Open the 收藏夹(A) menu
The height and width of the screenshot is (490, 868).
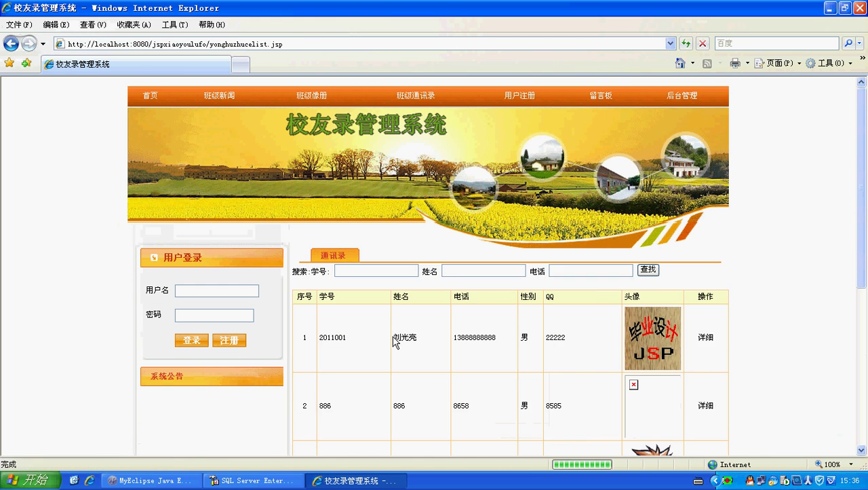134,24
